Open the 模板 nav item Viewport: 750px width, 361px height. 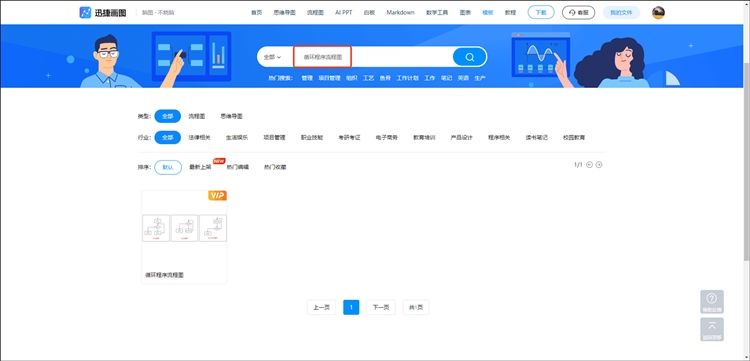click(x=488, y=13)
